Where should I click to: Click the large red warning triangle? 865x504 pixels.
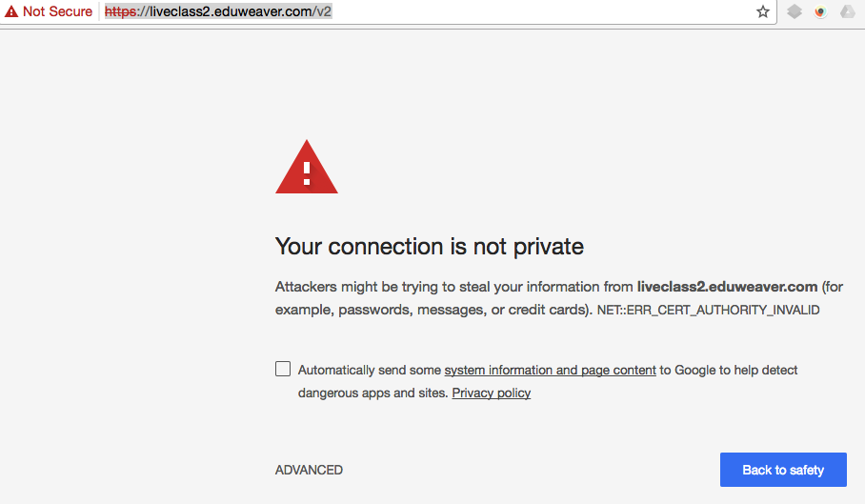tap(307, 167)
